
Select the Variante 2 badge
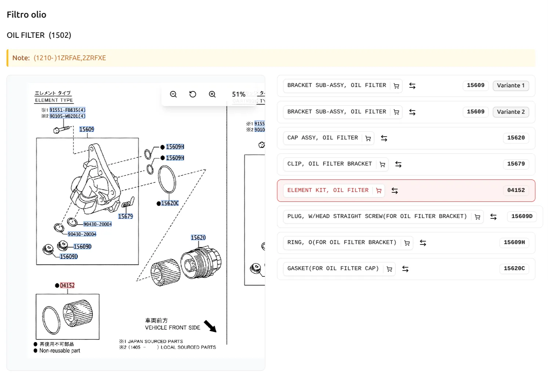511,112
